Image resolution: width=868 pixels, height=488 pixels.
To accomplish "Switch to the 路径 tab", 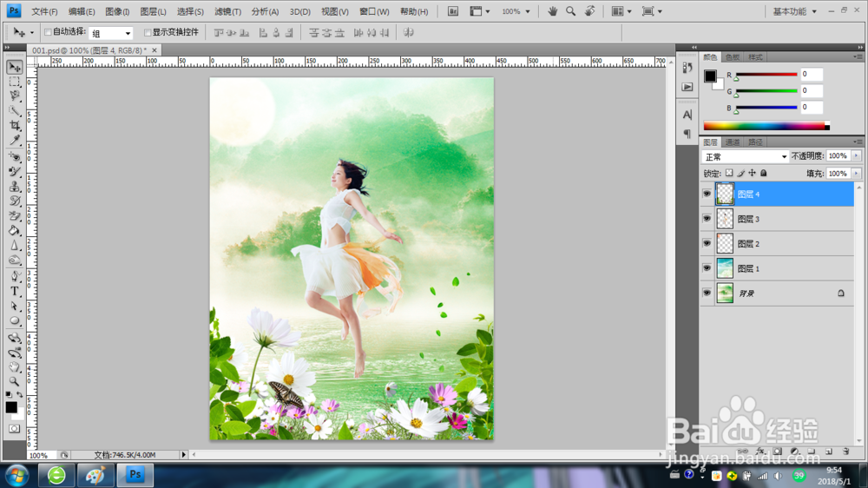I will click(x=755, y=142).
